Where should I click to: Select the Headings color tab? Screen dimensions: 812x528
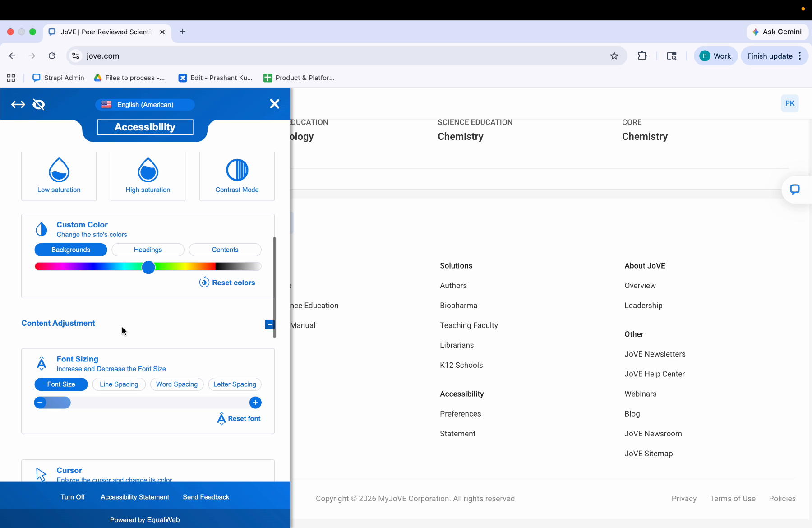(148, 250)
